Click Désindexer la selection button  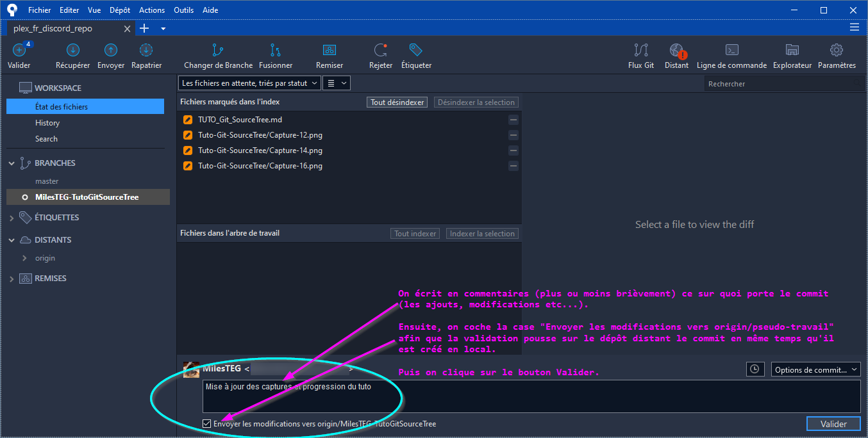476,102
